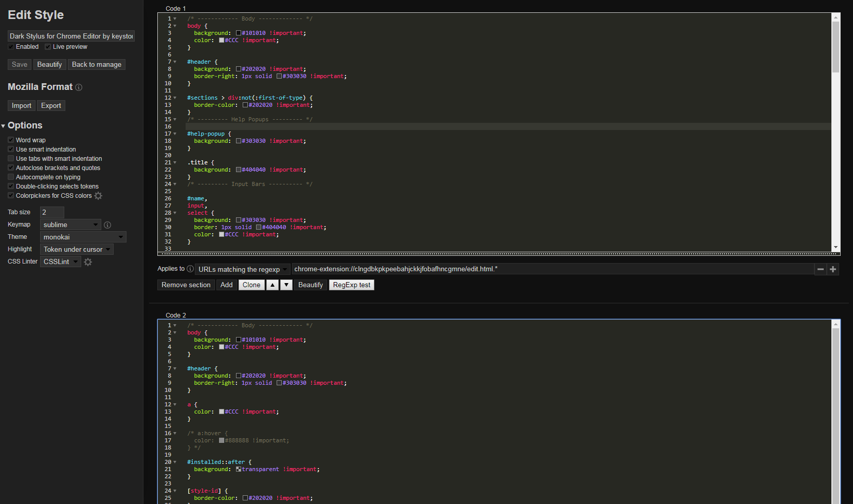Toggle the Live preview checkbox
The width and height of the screenshot is (853, 504).
point(48,47)
